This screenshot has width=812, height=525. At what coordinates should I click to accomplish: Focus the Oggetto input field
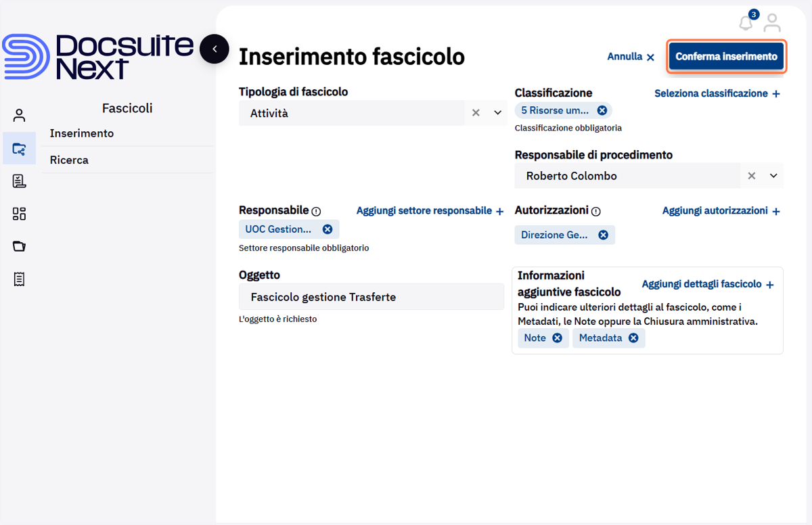pos(371,297)
